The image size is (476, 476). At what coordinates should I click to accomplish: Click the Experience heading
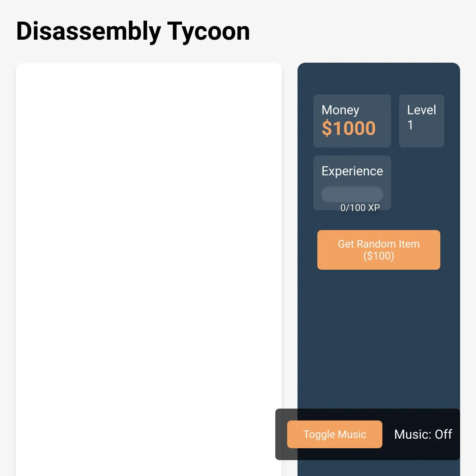(x=352, y=171)
